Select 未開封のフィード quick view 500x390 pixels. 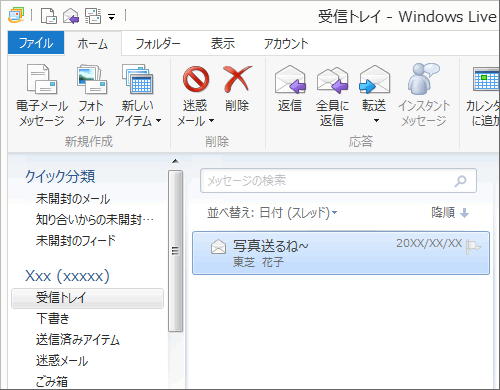point(76,240)
